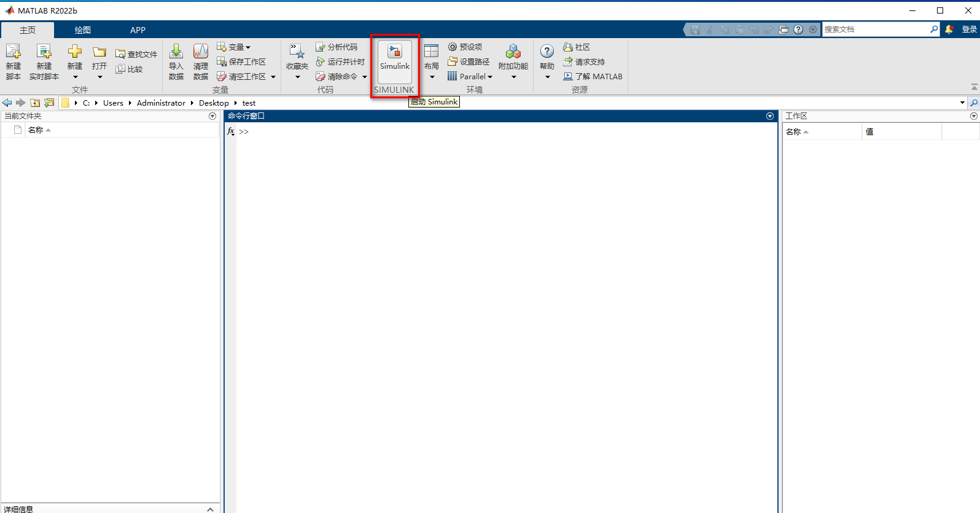
Task: Click 请求支持 (Request Support)
Action: (584, 62)
